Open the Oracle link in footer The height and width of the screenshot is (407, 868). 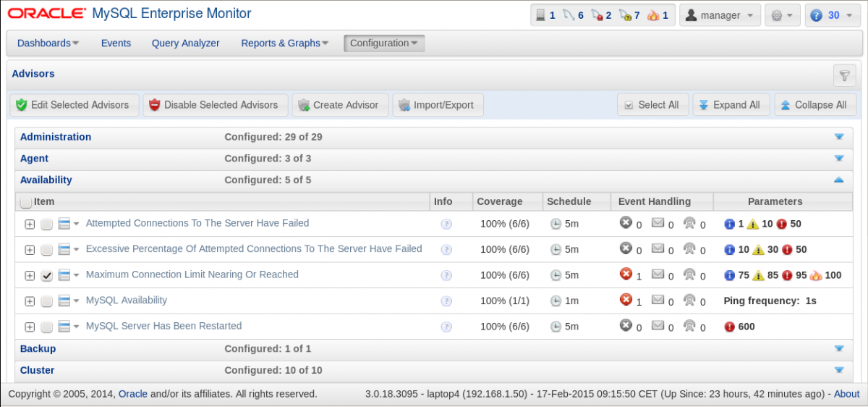click(133, 394)
